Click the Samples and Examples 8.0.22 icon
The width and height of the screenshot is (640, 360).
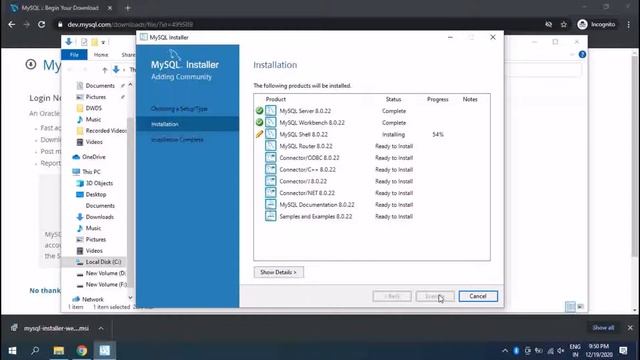tap(271, 216)
